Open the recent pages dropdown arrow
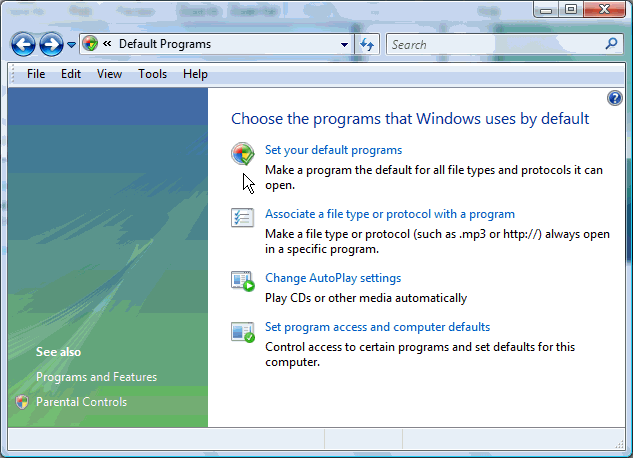Screen dimensions: 633x458 [x=71, y=44]
